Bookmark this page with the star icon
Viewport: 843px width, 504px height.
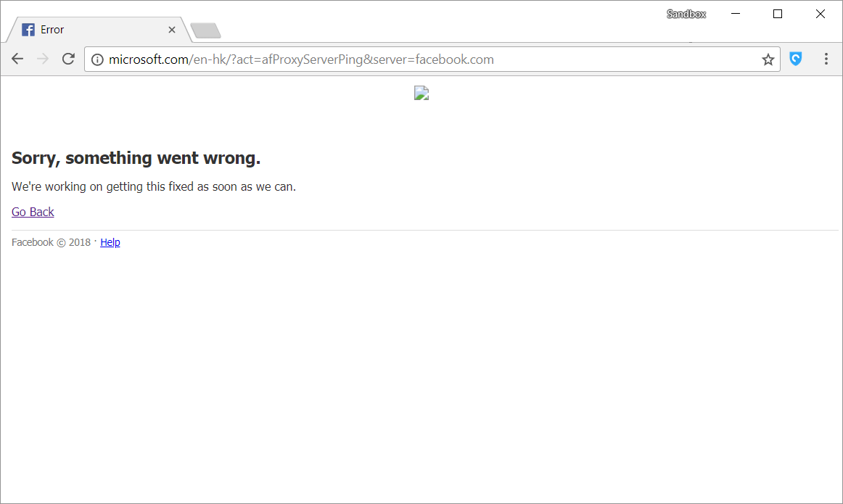pos(768,59)
